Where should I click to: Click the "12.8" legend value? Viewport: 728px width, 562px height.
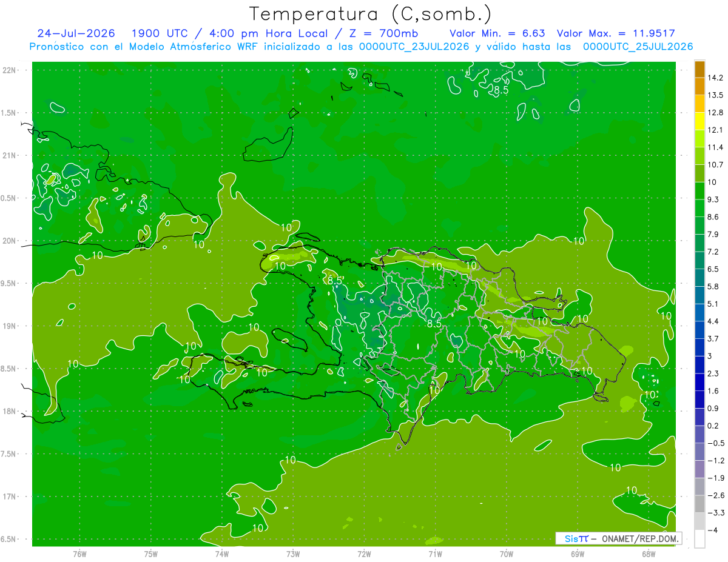click(716, 113)
